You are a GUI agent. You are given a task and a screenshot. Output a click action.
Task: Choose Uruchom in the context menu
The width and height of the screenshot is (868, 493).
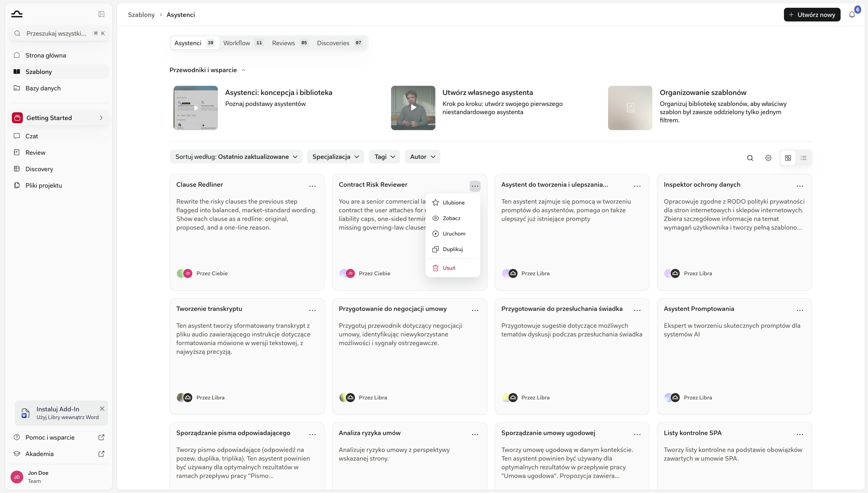tap(453, 234)
